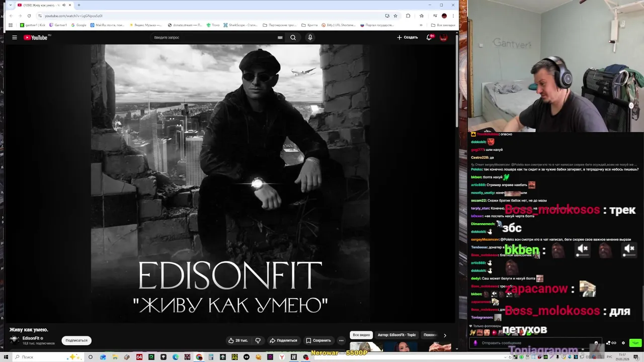The image size is (644, 362).
Task: Open the browser extensions puzzle icon
Action: tap(408, 16)
